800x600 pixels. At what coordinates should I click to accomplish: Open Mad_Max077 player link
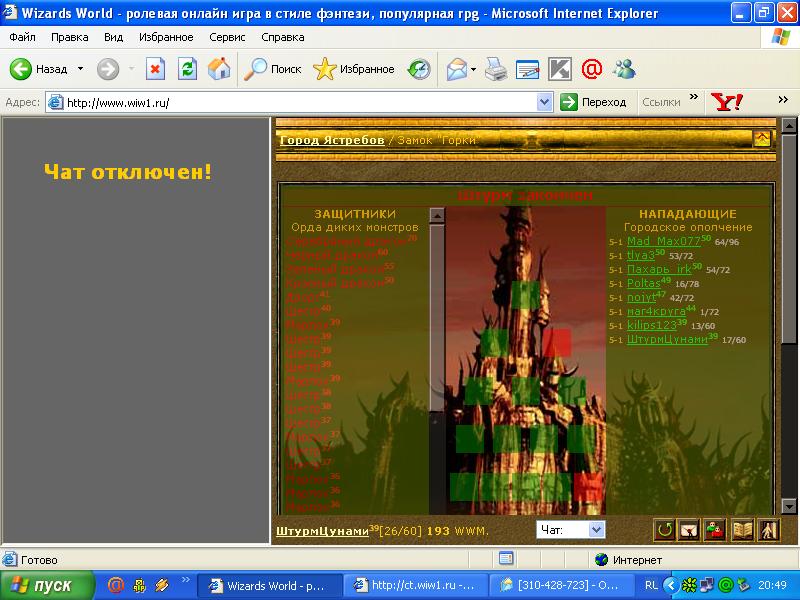click(664, 241)
